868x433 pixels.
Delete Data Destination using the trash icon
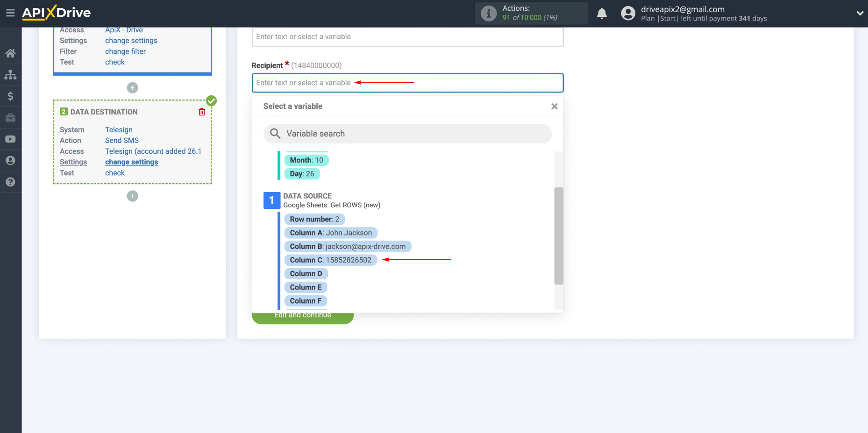pyautogui.click(x=201, y=112)
